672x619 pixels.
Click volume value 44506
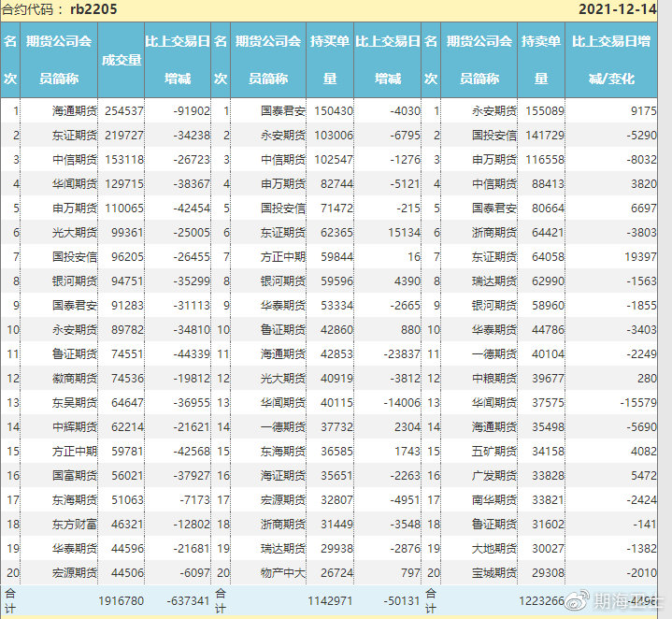[x=127, y=572]
